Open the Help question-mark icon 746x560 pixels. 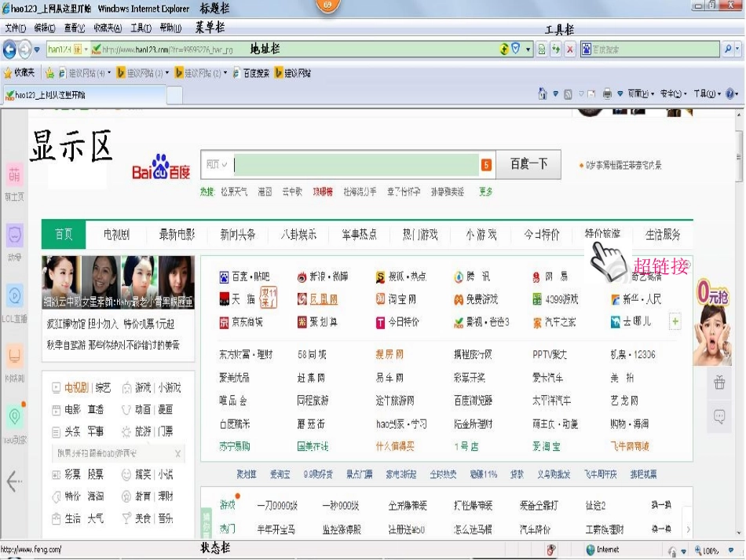[x=730, y=93]
